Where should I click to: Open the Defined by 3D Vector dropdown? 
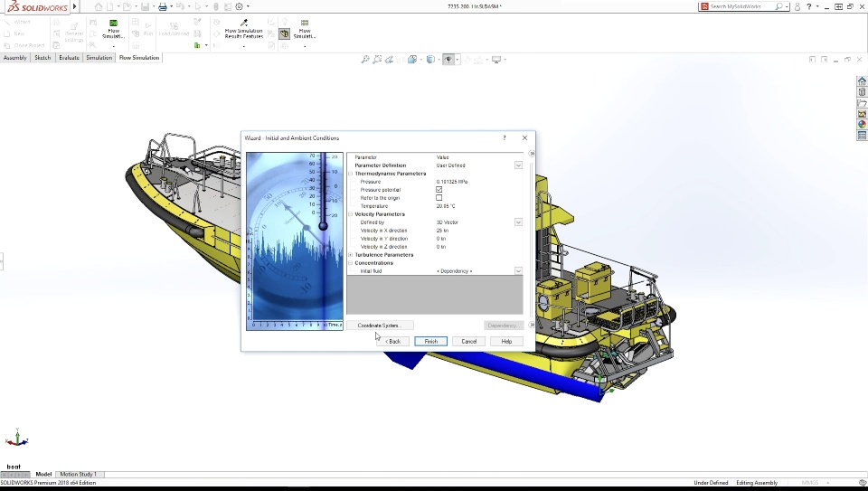518,222
